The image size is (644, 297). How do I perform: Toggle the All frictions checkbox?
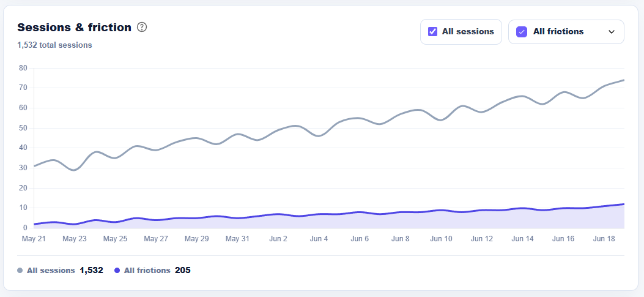(x=522, y=32)
